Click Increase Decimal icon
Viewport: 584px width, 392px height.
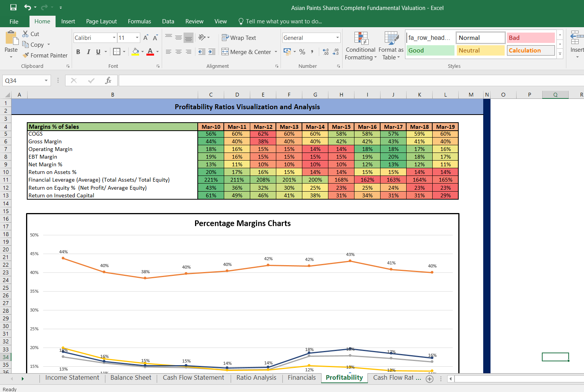coord(326,52)
